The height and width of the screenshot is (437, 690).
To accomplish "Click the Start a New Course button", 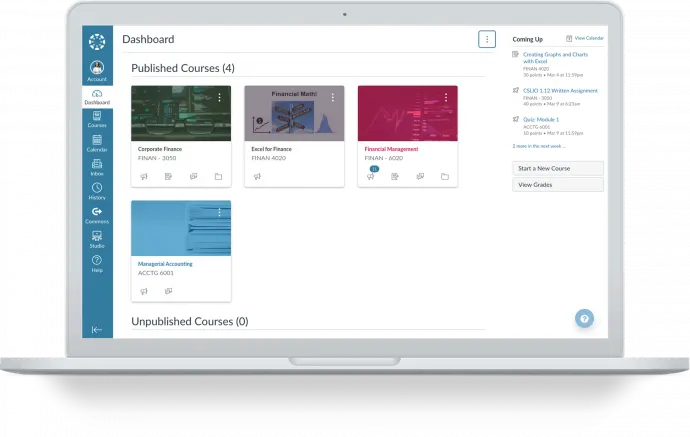I will click(x=558, y=168).
